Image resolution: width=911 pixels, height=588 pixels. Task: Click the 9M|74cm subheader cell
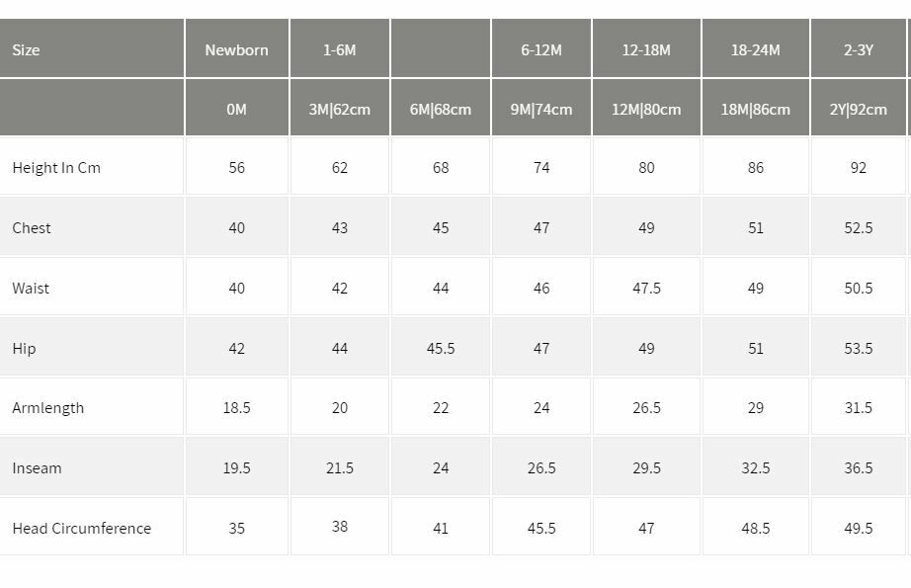(x=541, y=109)
